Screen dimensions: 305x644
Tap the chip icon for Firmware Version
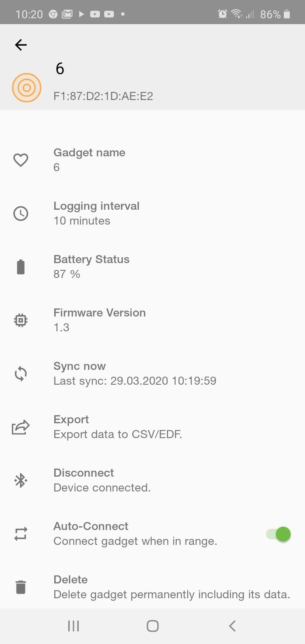(21, 320)
